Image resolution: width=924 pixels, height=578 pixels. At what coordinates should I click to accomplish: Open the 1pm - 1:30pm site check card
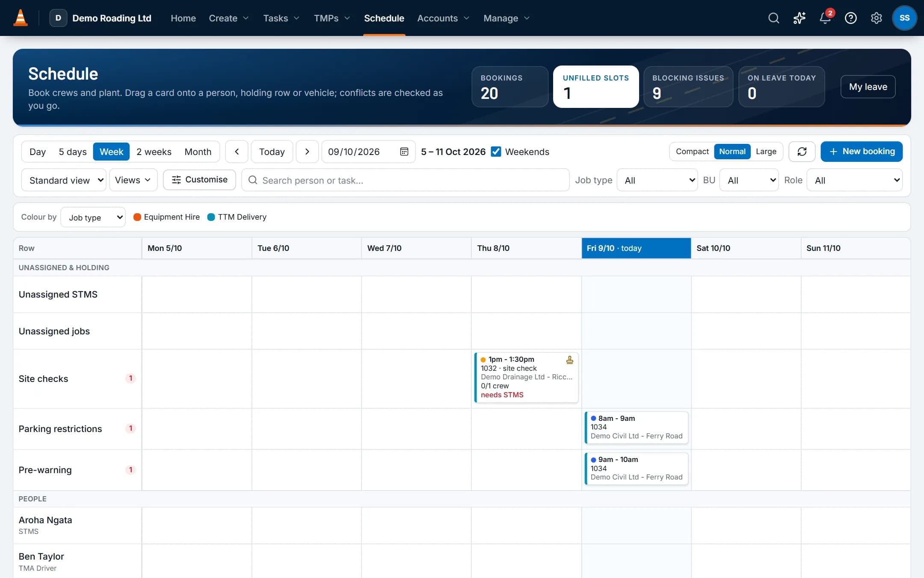click(526, 377)
